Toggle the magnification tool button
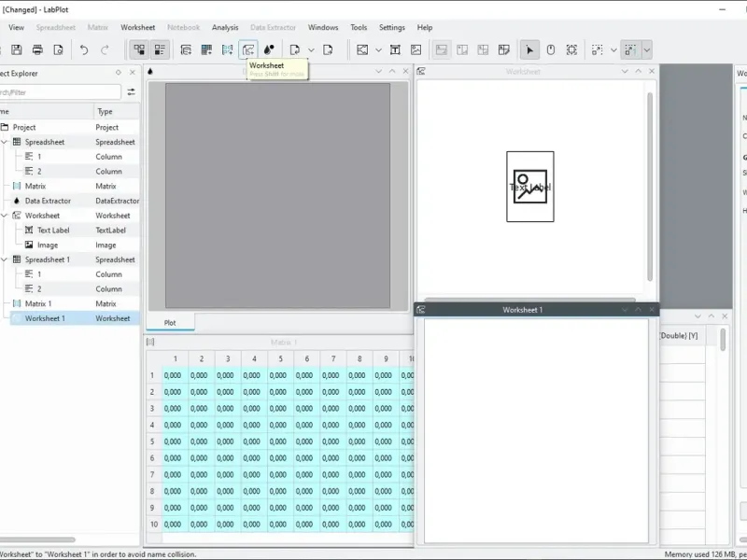Screen dimensions: 747x560 pos(631,50)
